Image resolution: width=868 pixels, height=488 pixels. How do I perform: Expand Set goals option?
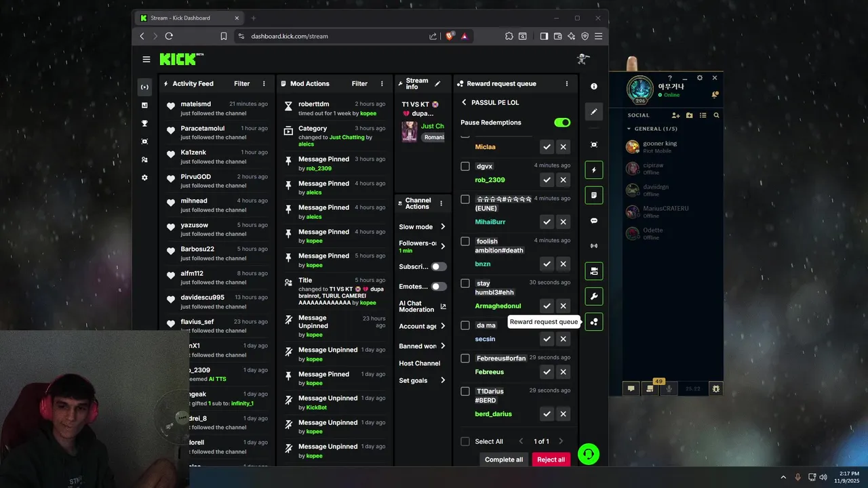(443, 380)
